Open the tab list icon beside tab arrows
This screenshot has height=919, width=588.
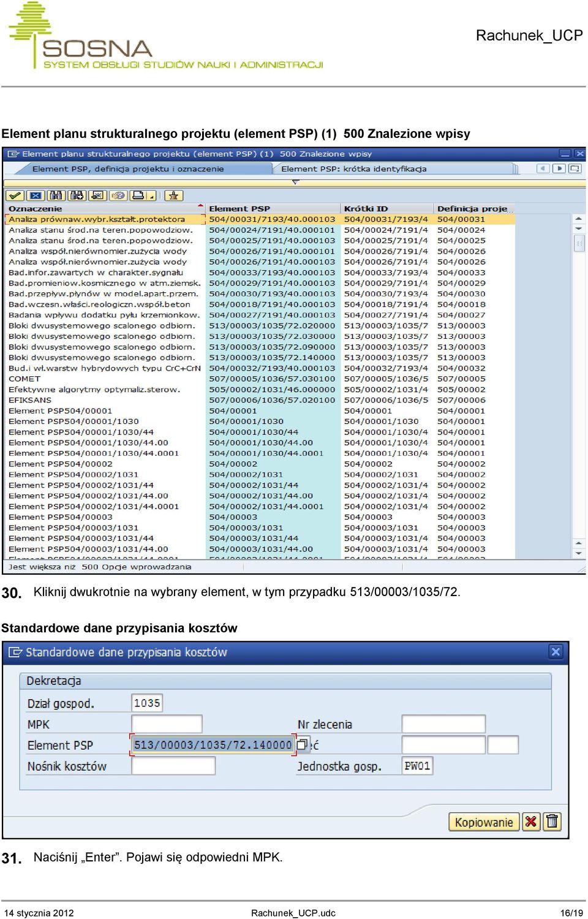click(575, 168)
